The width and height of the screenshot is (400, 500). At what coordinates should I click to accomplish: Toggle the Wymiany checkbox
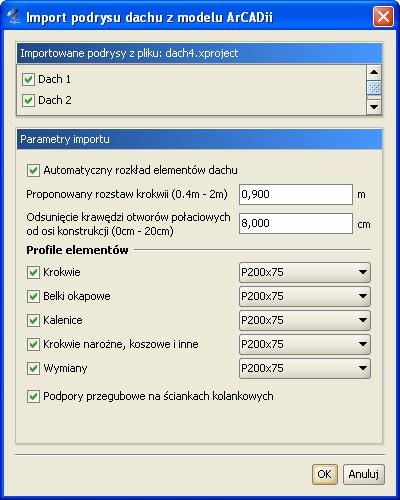click(33, 368)
